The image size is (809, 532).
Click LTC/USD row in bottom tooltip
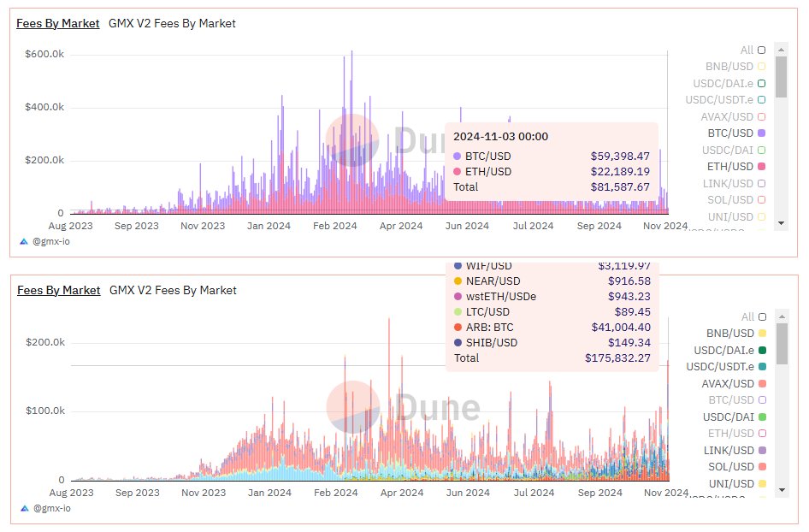point(552,312)
